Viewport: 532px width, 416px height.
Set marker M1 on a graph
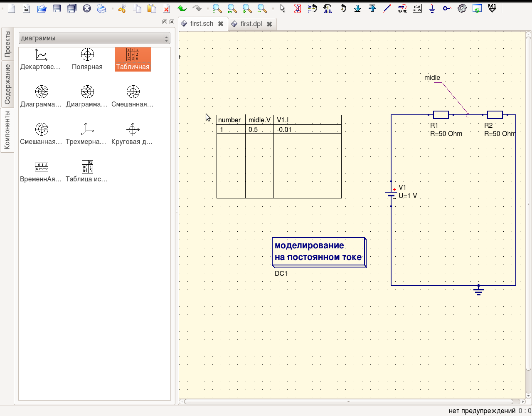coord(492,8)
